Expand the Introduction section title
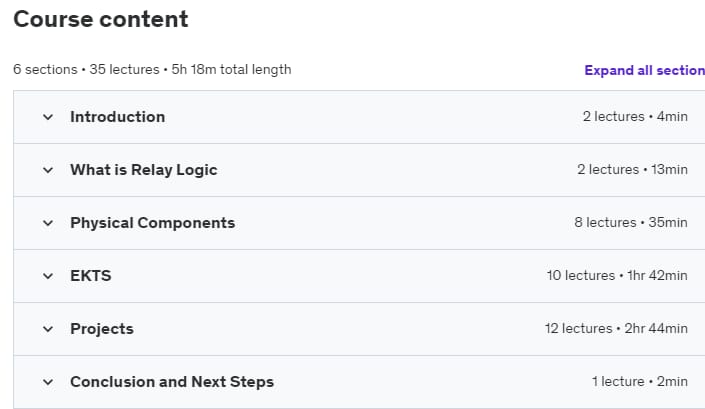 click(x=117, y=117)
